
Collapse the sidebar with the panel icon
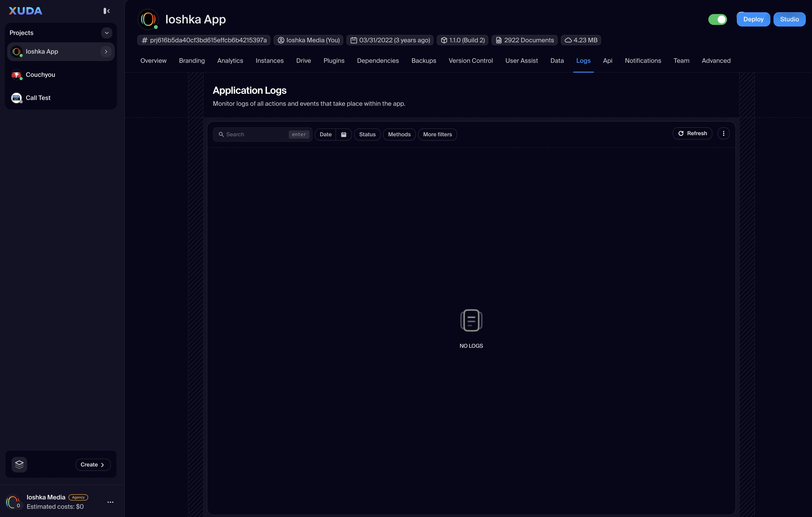click(107, 11)
